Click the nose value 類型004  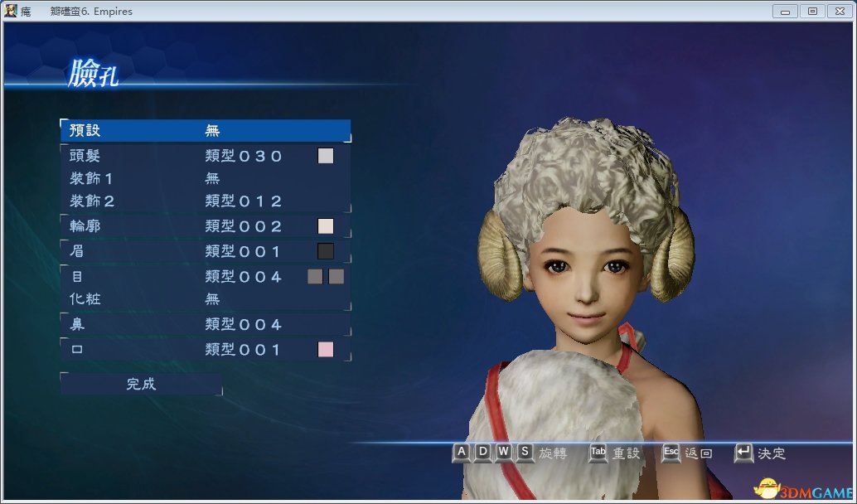point(244,324)
